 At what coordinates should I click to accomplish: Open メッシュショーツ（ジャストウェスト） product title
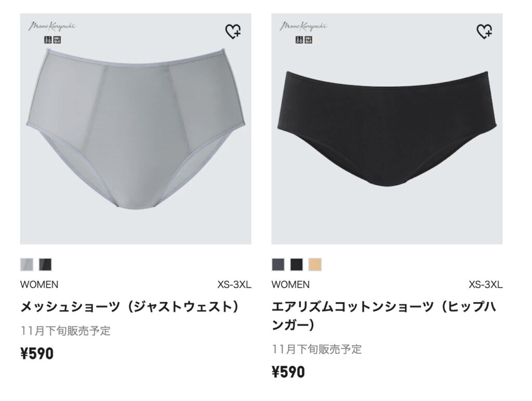(130, 306)
